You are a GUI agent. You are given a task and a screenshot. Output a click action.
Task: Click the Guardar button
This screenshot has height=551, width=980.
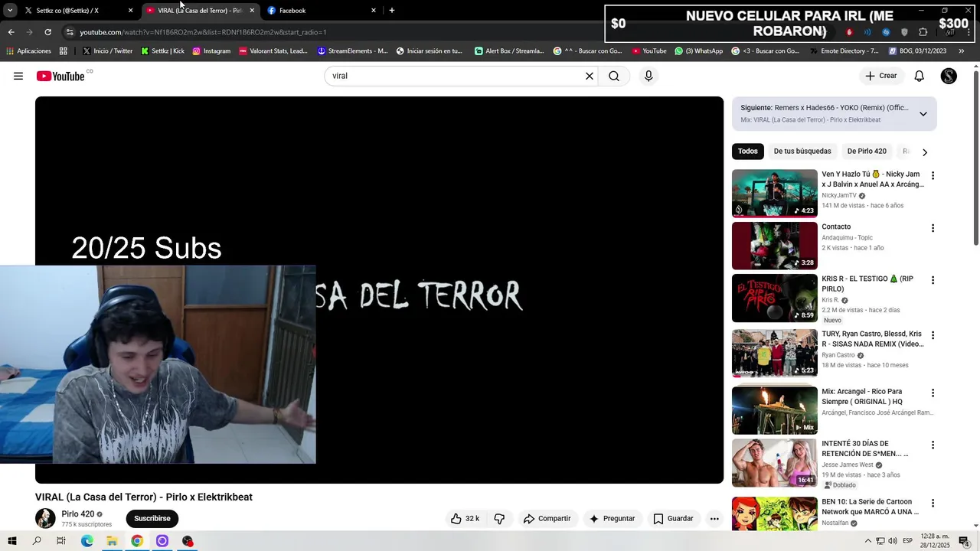pyautogui.click(x=673, y=518)
